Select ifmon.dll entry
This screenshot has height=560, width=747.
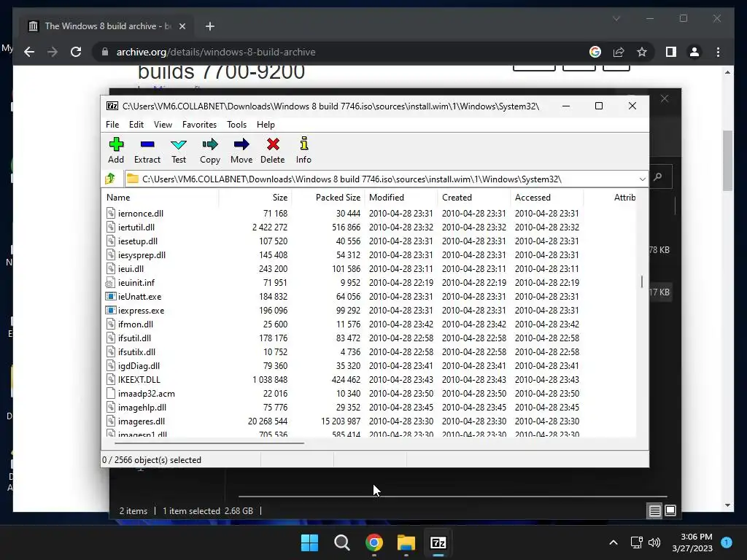[x=368, y=324]
